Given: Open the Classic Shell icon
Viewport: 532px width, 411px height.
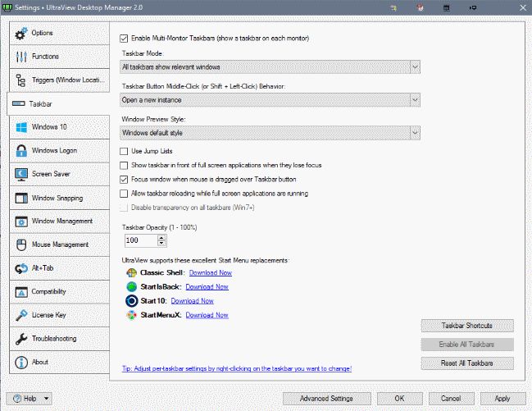Looking at the screenshot, I should (x=130, y=272).
